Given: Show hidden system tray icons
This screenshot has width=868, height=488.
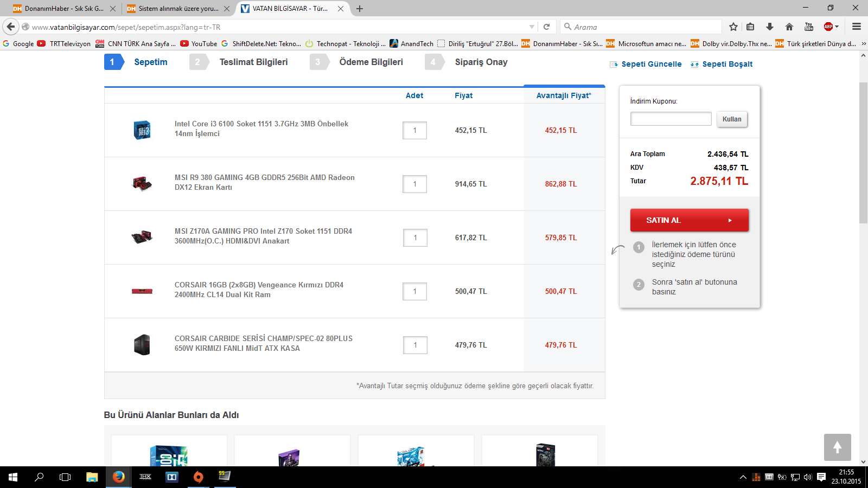Looking at the screenshot, I should point(743,477).
